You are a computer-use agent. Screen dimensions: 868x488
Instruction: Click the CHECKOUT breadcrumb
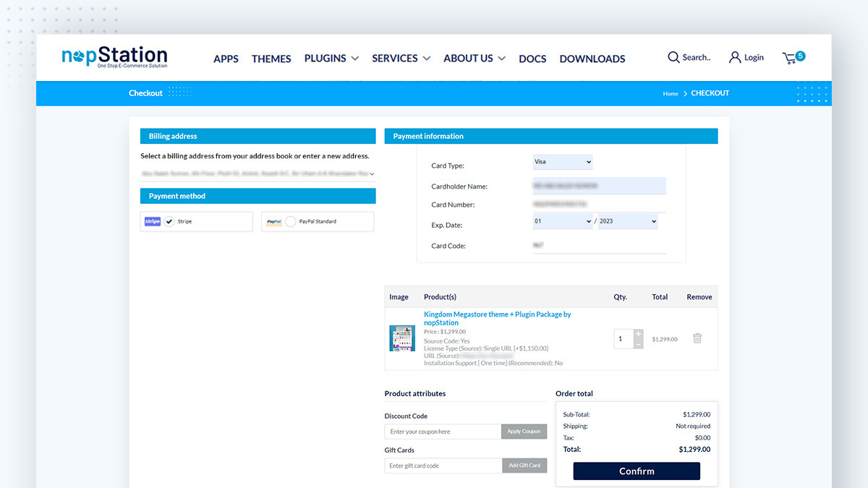pyautogui.click(x=710, y=93)
